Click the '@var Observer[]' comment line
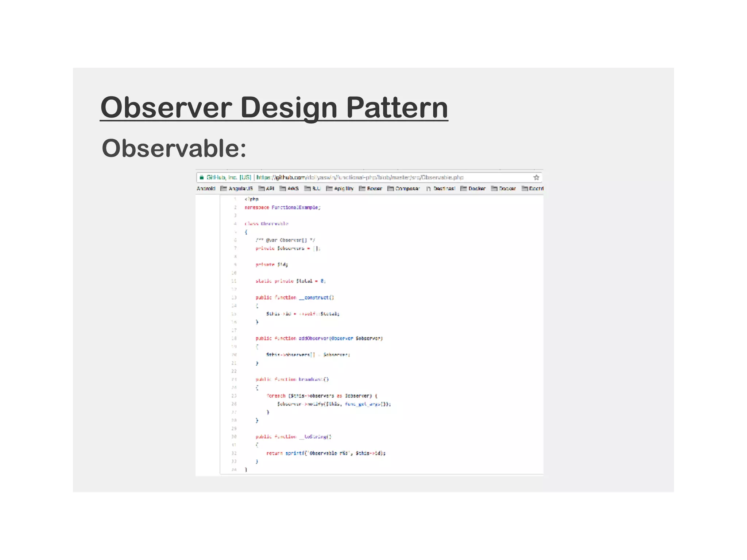 tap(285, 240)
